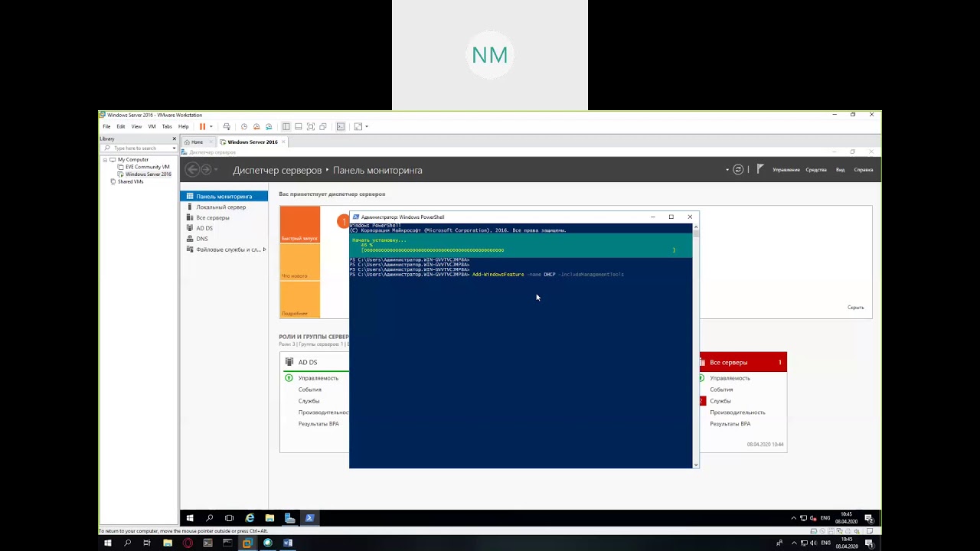Open the VMware View menu
Viewport: 980px width, 551px height.
(x=136, y=126)
